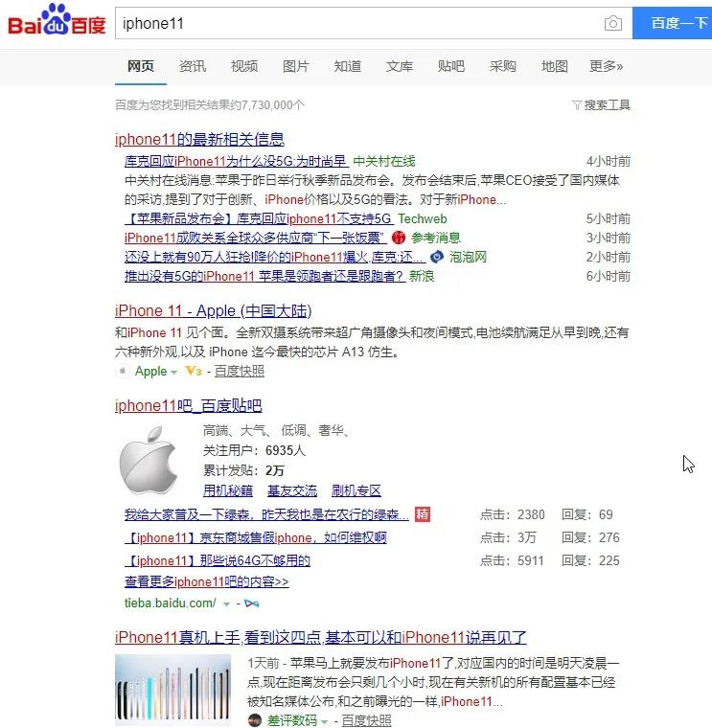Open post 那些说64G不够用的
712x728 pixels.
tap(218, 560)
